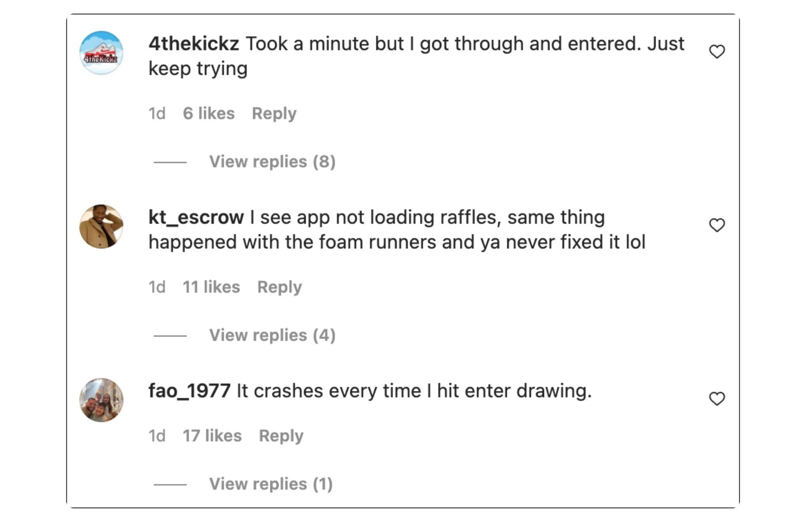Click the 1d timestamp on fao_1977 comment
The image size is (796, 532).
157,436
